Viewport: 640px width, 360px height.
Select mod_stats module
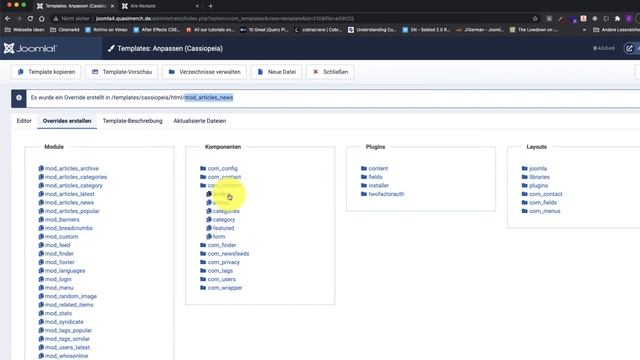click(55, 313)
